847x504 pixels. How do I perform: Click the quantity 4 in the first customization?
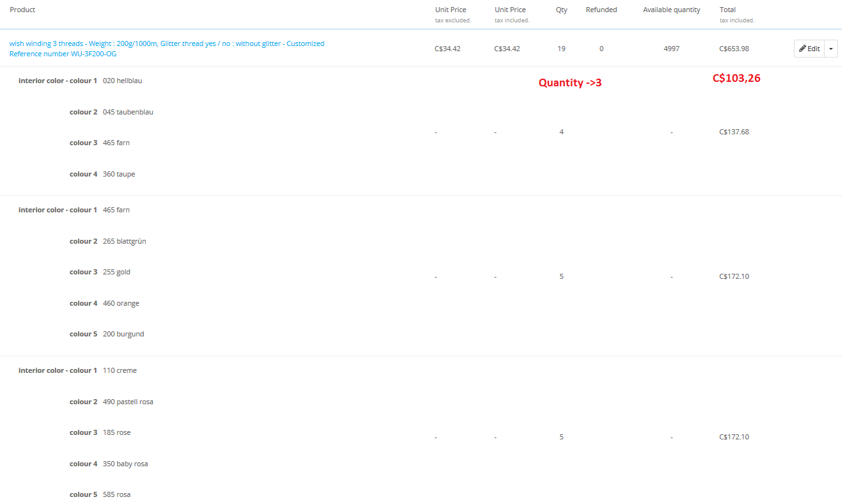pos(561,132)
